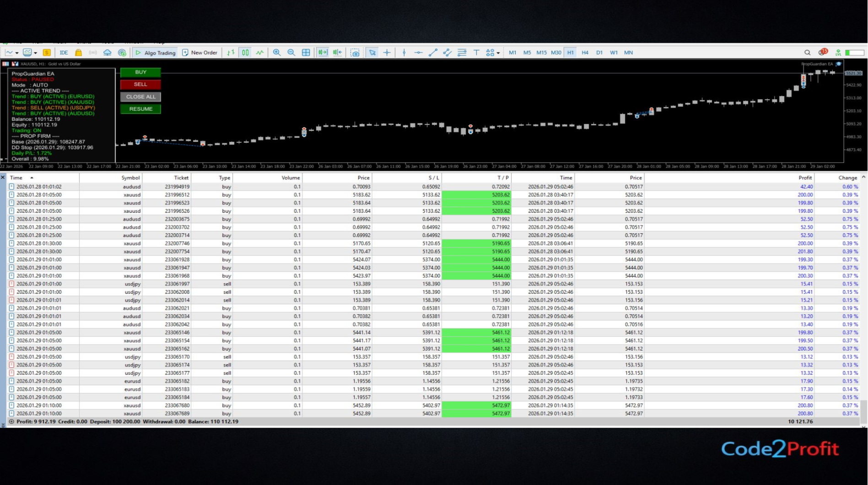Screen dimensions: 868x485
Task: Expand the summary row plus icon
Action: [x=11, y=422]
